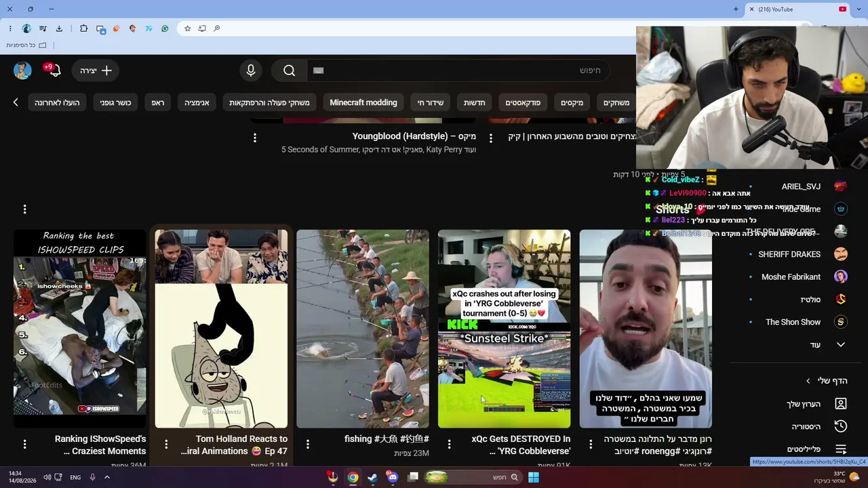Open the history icon in the sidebar
868x488 pixels.
coord(841,426)
